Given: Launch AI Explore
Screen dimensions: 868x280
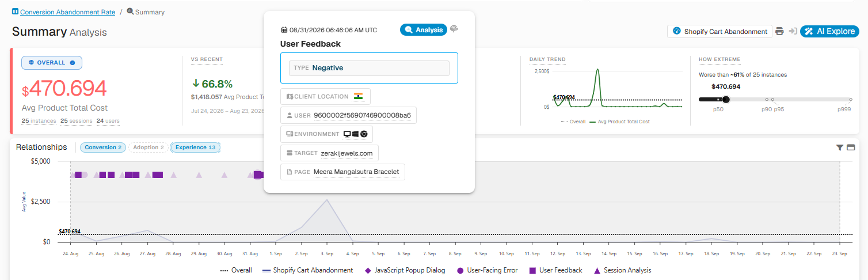Looking at the screenshot, I should pos(829,31).
